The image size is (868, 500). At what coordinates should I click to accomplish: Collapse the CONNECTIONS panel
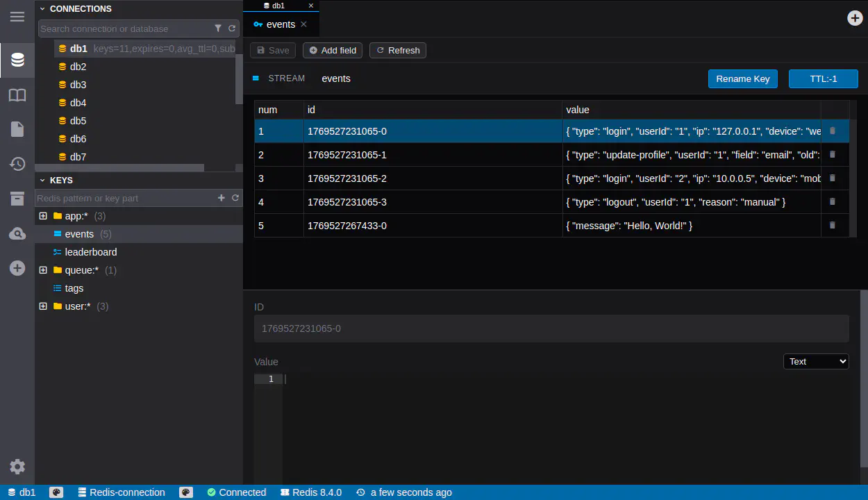[42, 9]
